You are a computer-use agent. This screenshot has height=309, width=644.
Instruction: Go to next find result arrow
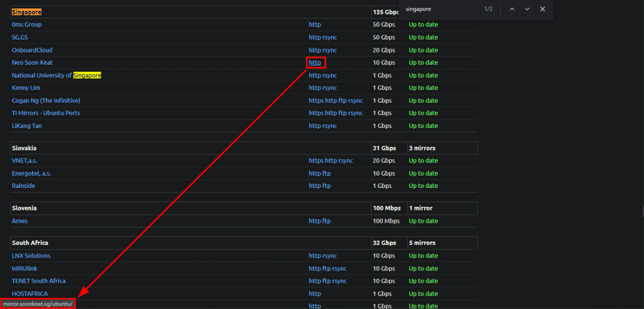click(x=527, y=9)
